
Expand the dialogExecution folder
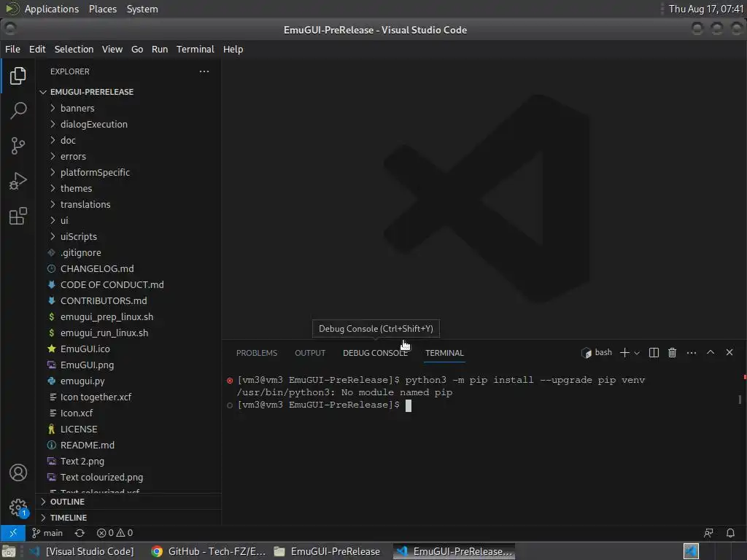tap(128, 124)
